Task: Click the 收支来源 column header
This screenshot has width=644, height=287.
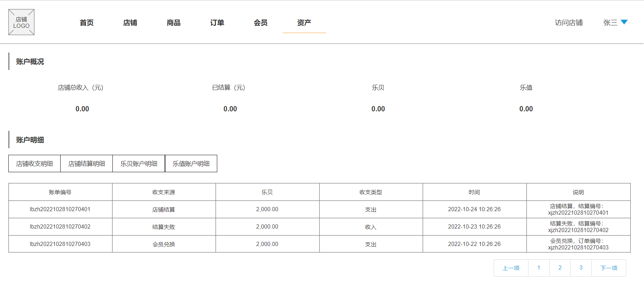Action: click(164, 192)
